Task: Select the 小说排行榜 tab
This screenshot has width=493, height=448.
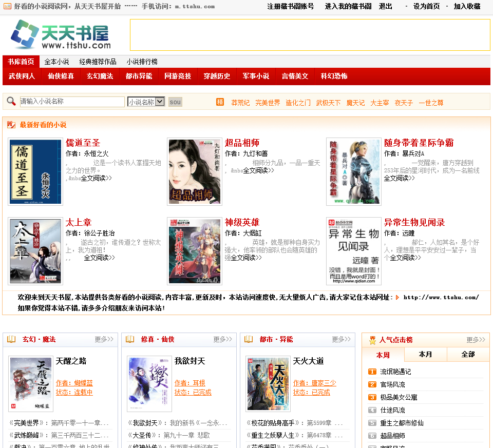Action: [x=142, y=62]
